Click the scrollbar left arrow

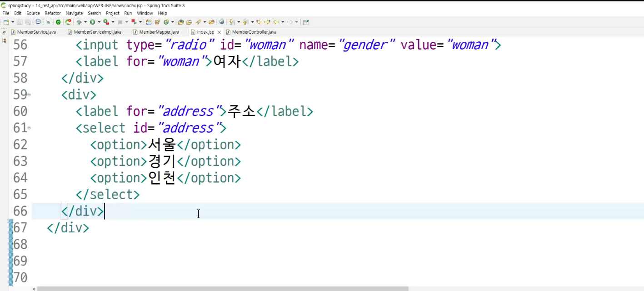[x=34, y=288]
